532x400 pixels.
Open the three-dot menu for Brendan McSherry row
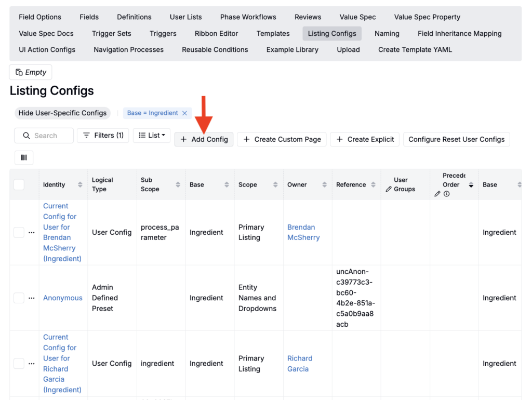tap(32, 233)
